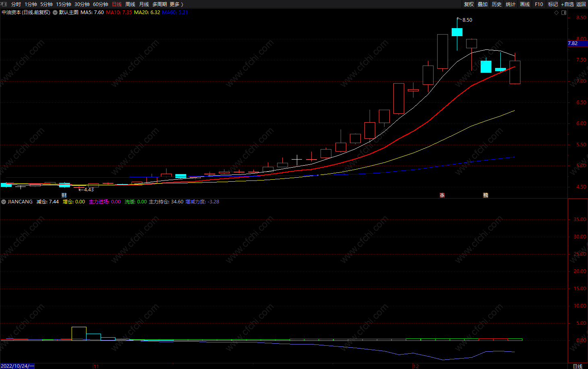This screenshot has height=369, width=588.
Task: Click the 增仓: 0.00 value
Action: (74, 202)
